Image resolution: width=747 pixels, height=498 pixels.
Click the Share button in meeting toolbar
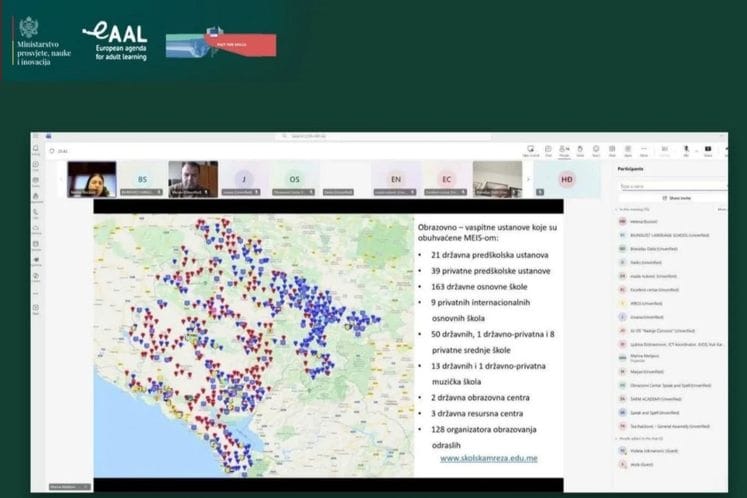[708, 150]
